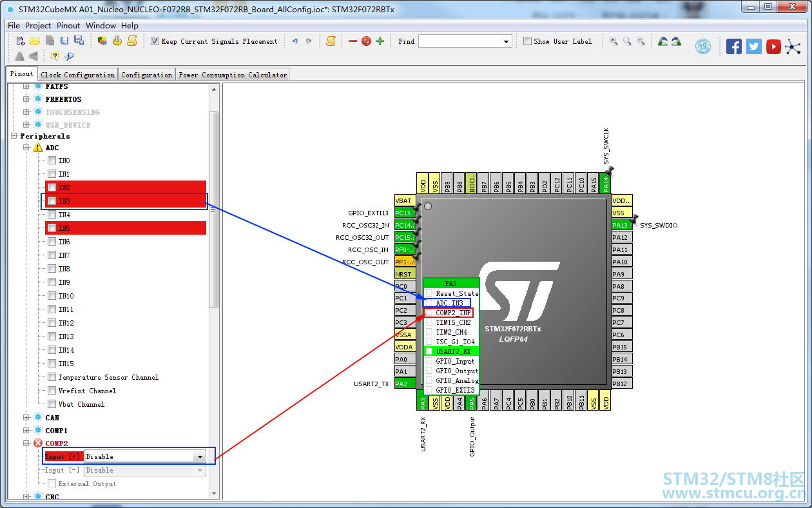Switch to the Power Consumption Calculator tab
The image size is (812, 508).
click(x=233, y=75)
